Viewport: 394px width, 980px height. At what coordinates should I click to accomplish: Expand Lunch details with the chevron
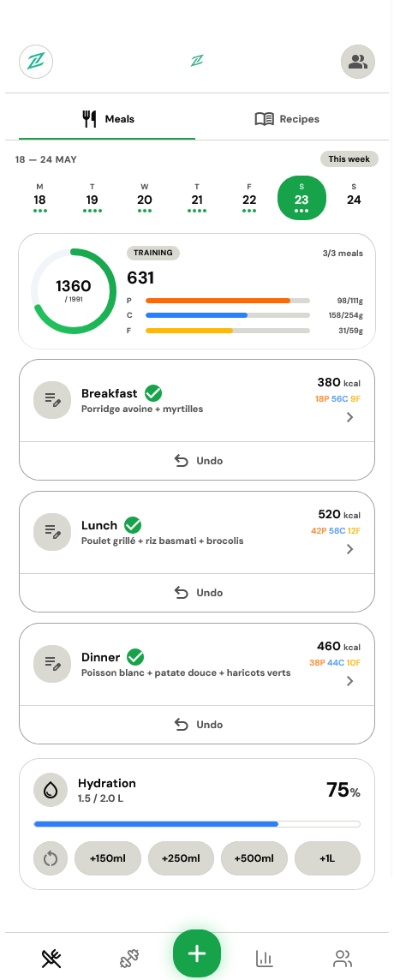tap(350, 549)
